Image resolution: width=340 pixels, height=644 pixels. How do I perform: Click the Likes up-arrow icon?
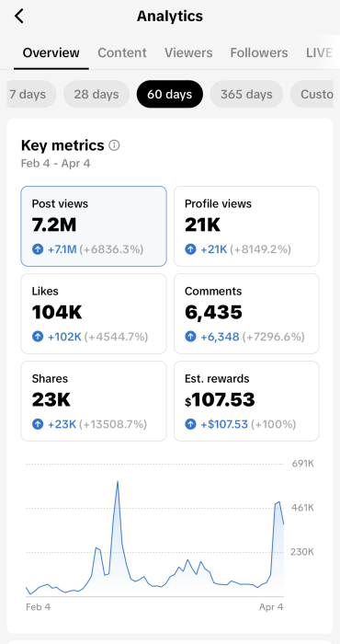coord(38,337)
